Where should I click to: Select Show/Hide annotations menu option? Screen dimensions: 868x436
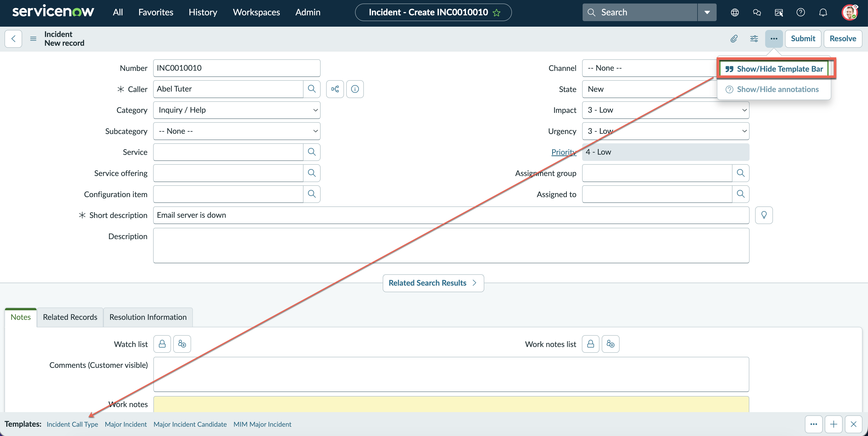pos(774,89)
